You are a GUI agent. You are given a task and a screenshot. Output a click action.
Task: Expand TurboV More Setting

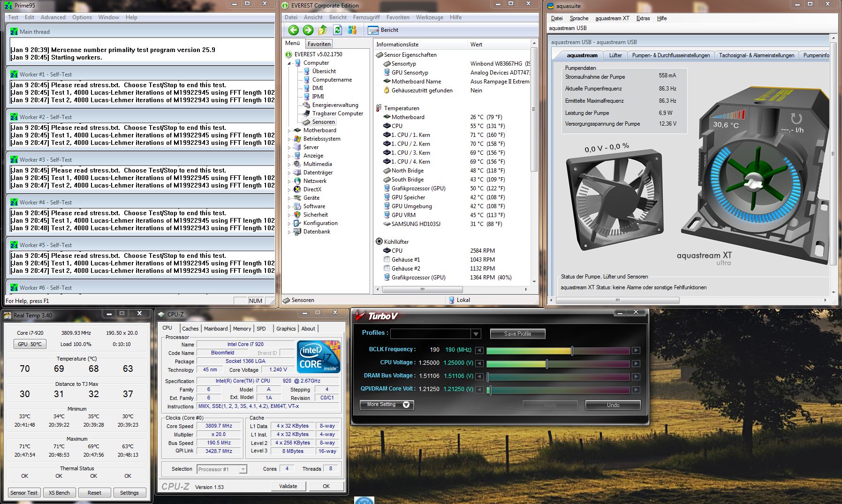coord(387,405)
